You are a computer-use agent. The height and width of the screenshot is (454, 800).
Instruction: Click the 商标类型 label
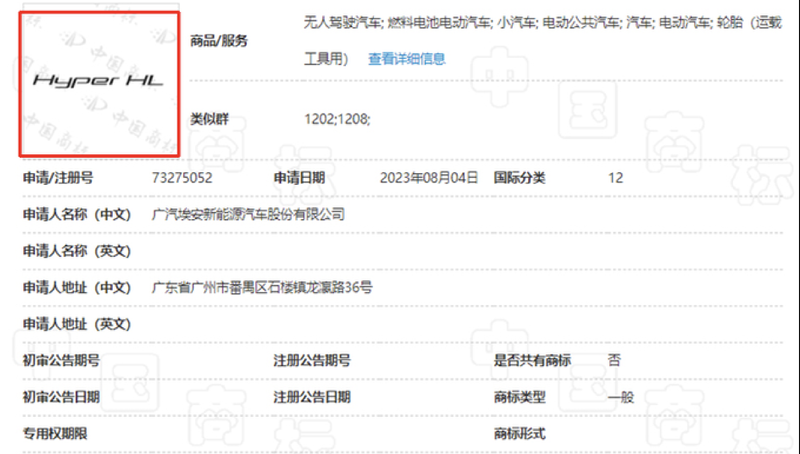(519, 397)
